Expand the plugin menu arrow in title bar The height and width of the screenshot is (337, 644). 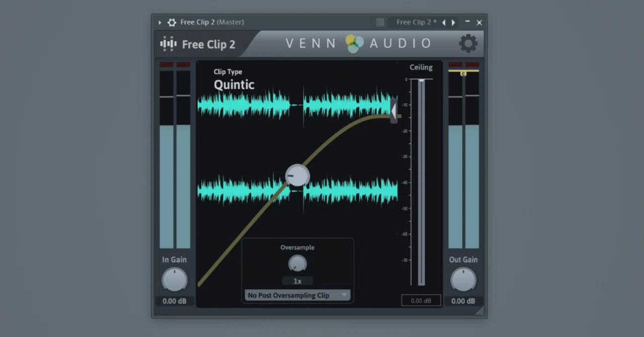click(x=160, y=22)
